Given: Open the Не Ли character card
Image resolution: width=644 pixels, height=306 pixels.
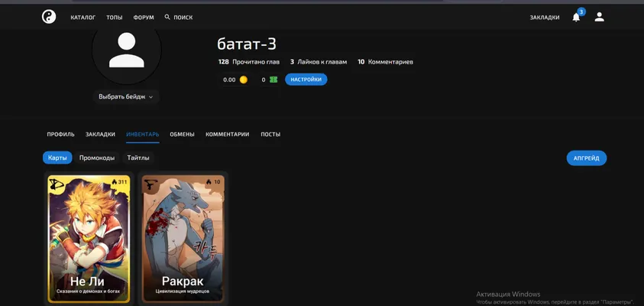Looking at the screenshot, I should (x=89, y=239).
